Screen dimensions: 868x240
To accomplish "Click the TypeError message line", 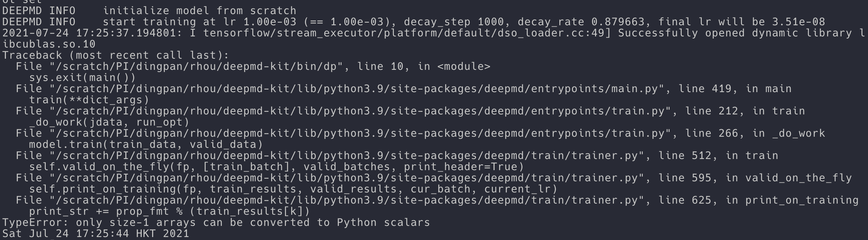I will [x=216, y=223].
